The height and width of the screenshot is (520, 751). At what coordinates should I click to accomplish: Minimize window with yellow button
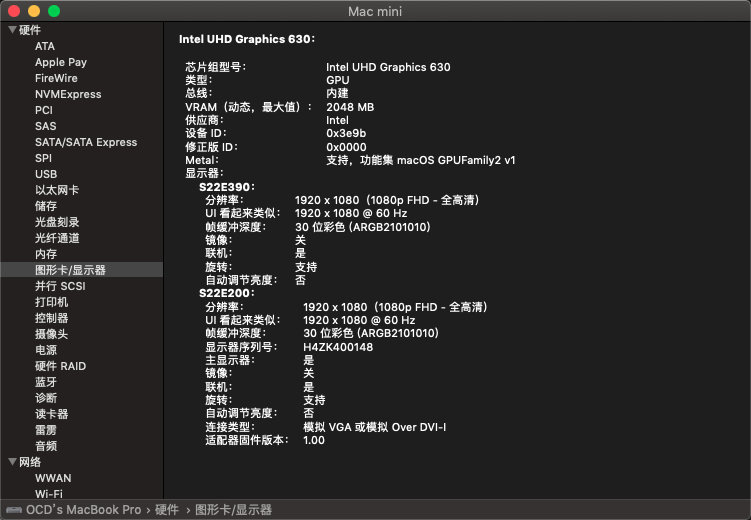34,11
